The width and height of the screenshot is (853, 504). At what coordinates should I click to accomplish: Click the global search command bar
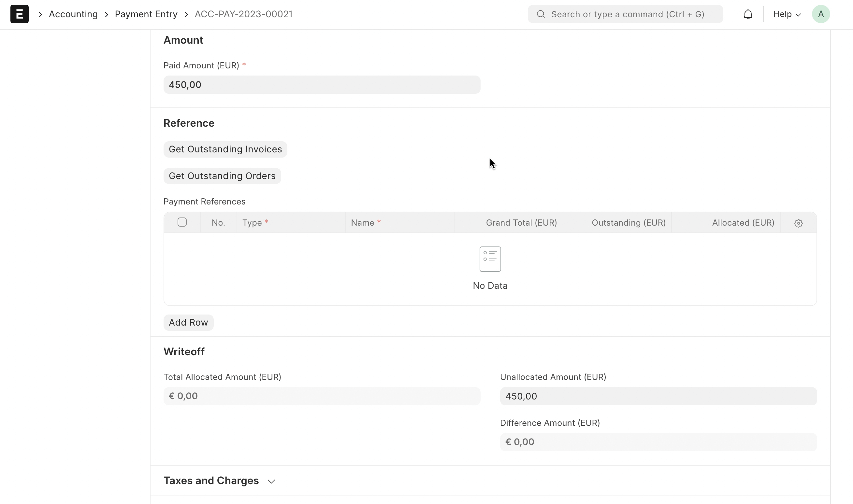[x=625, y=14]
